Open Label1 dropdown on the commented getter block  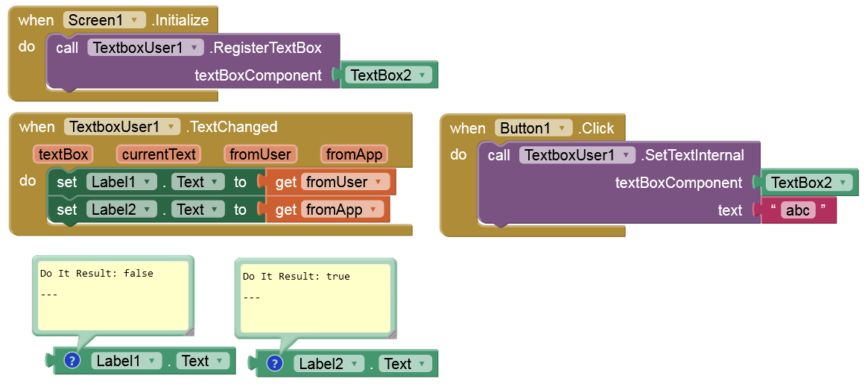pos(126,361)
